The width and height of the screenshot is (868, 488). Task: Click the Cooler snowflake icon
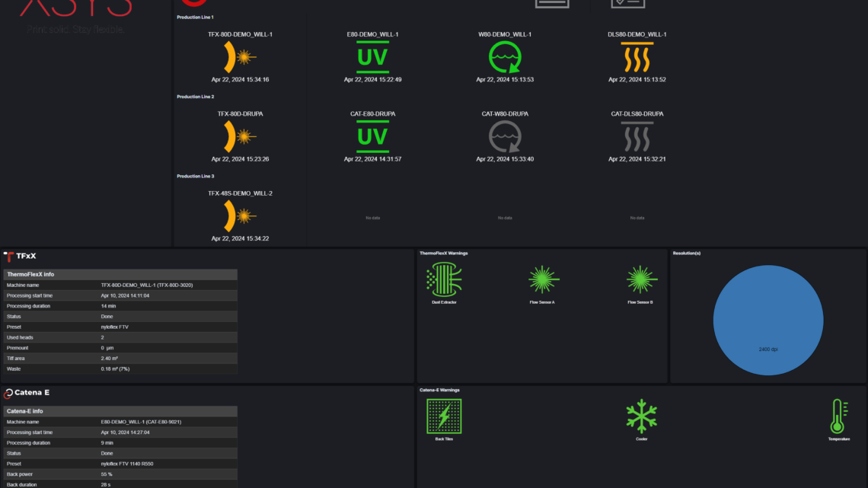[641, 416]
